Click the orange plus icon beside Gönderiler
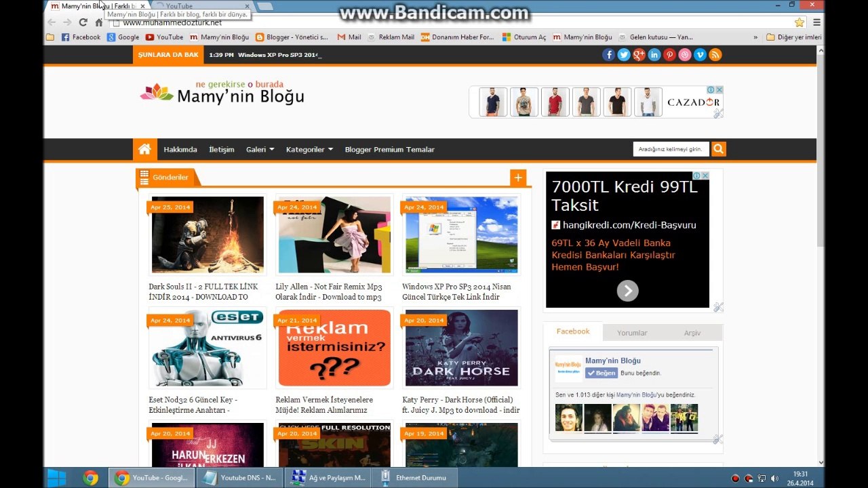 518,178
